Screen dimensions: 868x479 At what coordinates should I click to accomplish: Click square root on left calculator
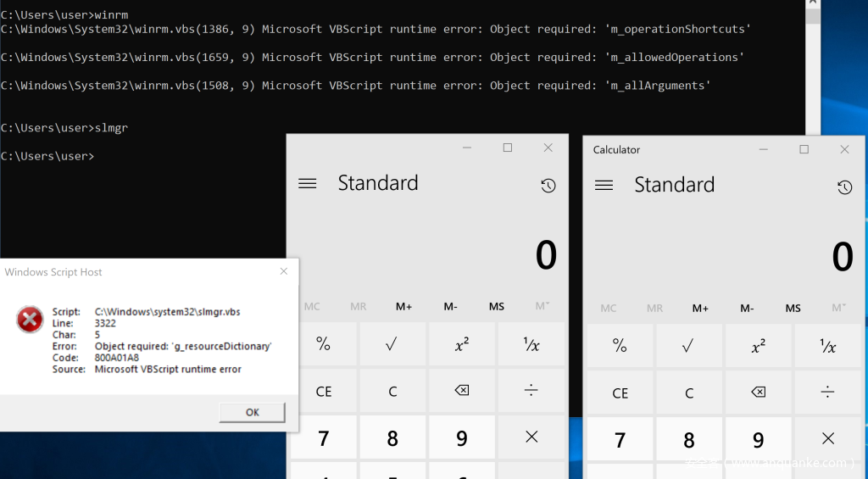pyautogui.click(x=392, y=344)
